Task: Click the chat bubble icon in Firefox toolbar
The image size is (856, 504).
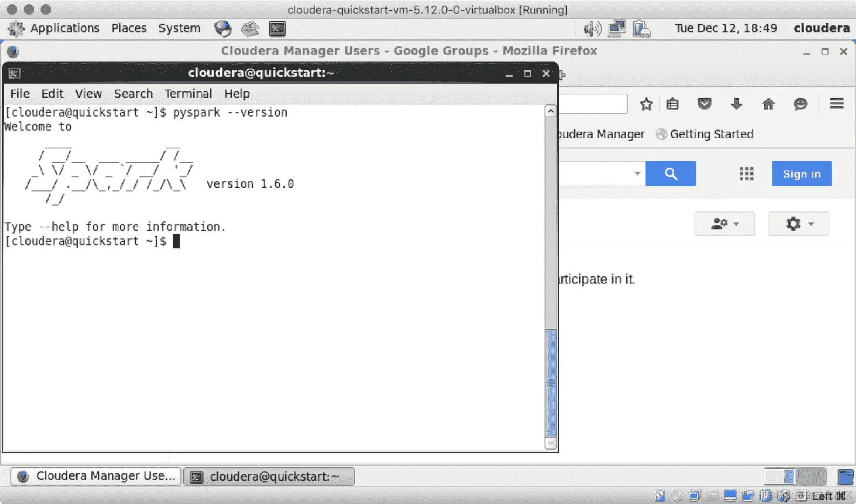Action: (800, 104)
